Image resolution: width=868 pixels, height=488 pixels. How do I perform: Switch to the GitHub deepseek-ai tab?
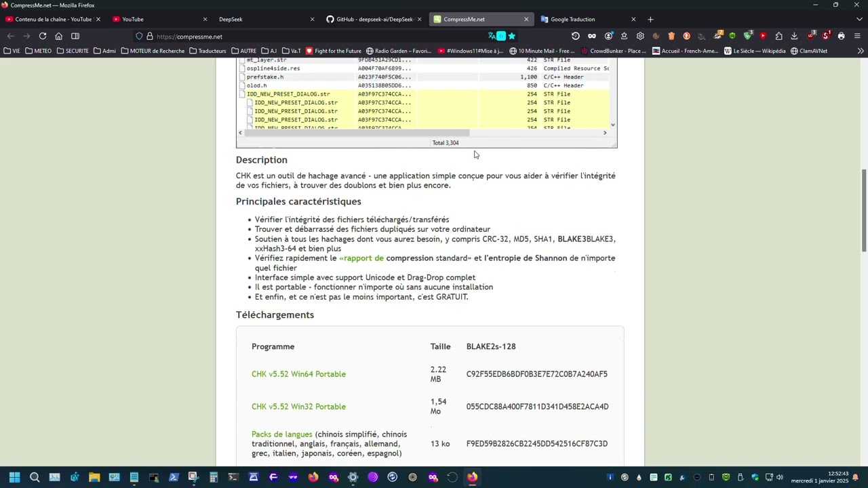click(x=374, y=19)
